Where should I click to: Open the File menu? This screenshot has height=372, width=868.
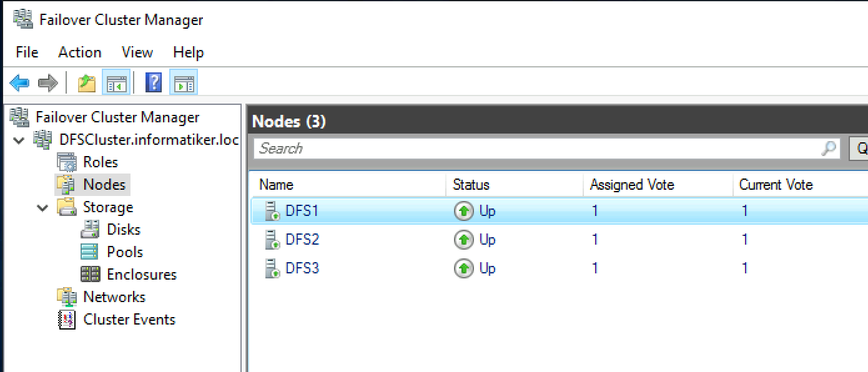click(x=27, y=52)
